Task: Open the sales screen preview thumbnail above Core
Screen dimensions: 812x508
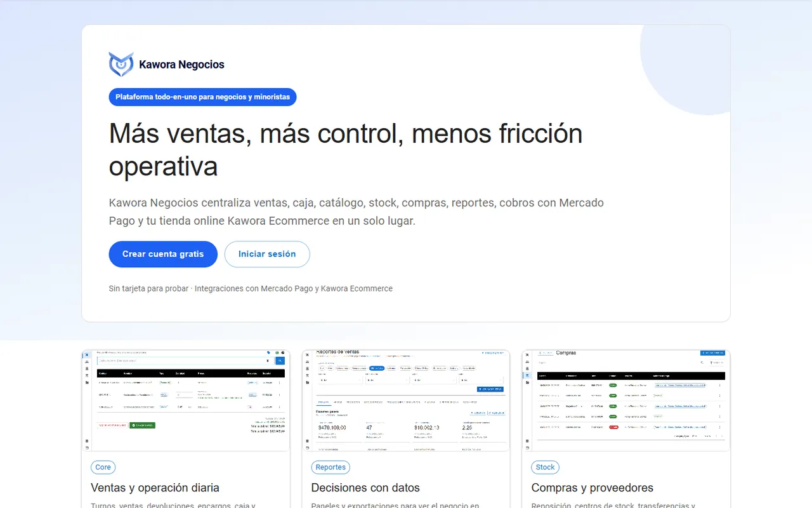Action: [186, 401]
